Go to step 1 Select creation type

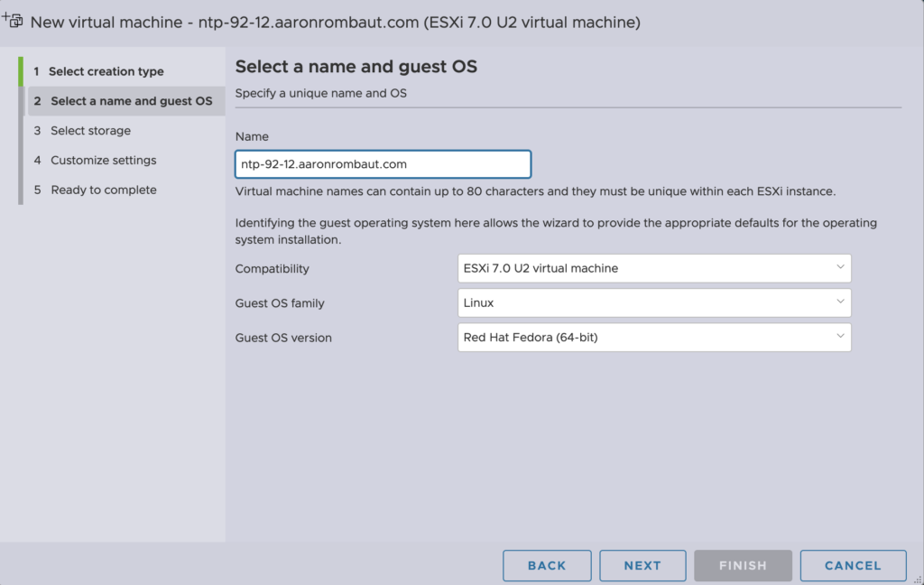tap(106, 71)
